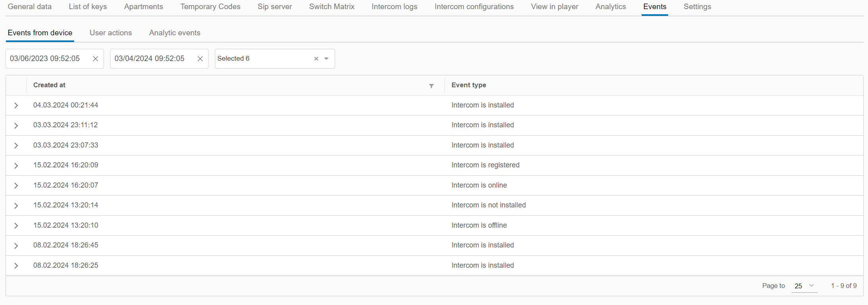Image resolution: width=868 pixels, height=305 pixels.
Task: Open the Temporary Codes tab
Action: coord(210,7)
